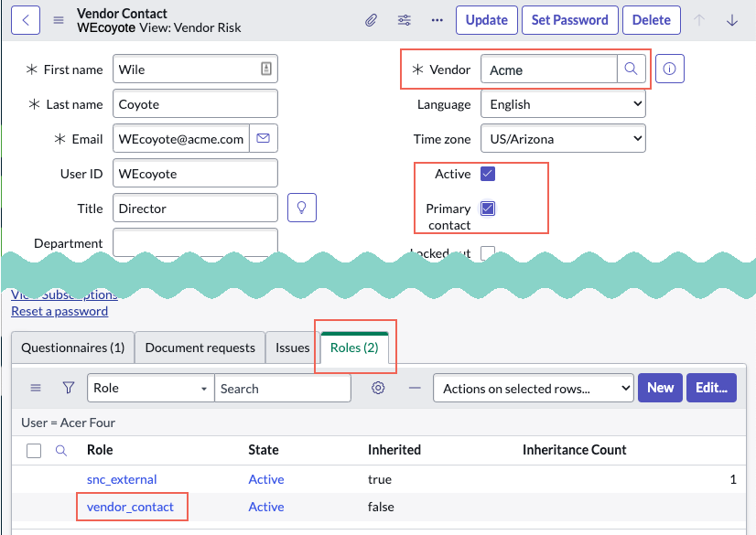Personalize list columns with gear icon

pos(378,388)
